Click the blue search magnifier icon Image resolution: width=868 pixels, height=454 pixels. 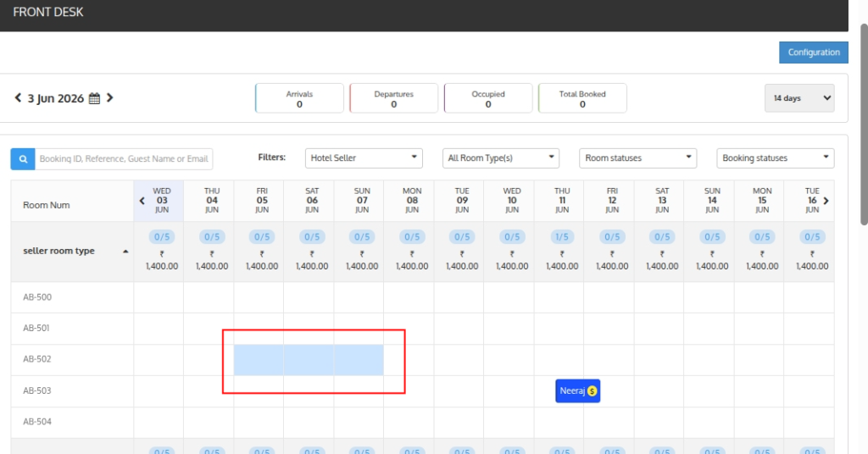point(23,158)
